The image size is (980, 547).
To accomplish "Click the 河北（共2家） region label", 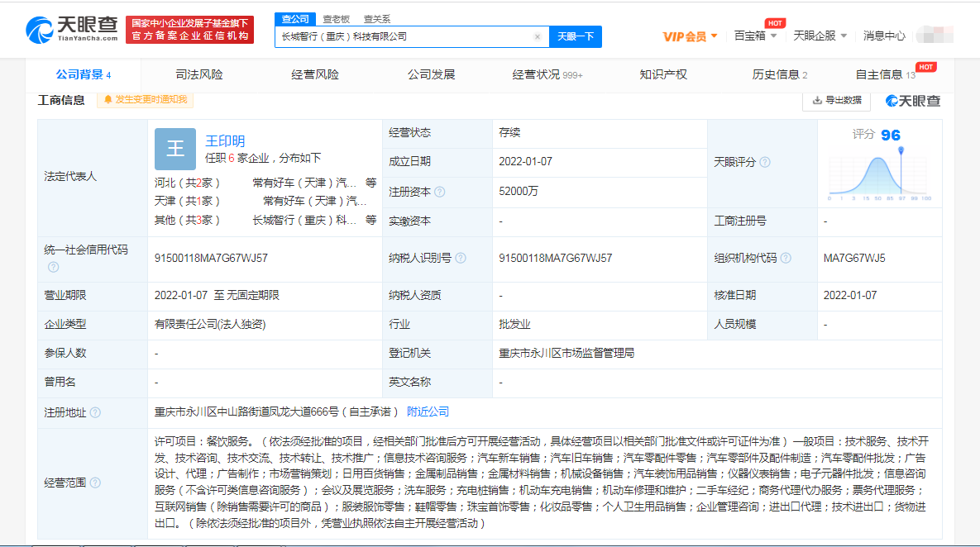I will pos(187,183).
